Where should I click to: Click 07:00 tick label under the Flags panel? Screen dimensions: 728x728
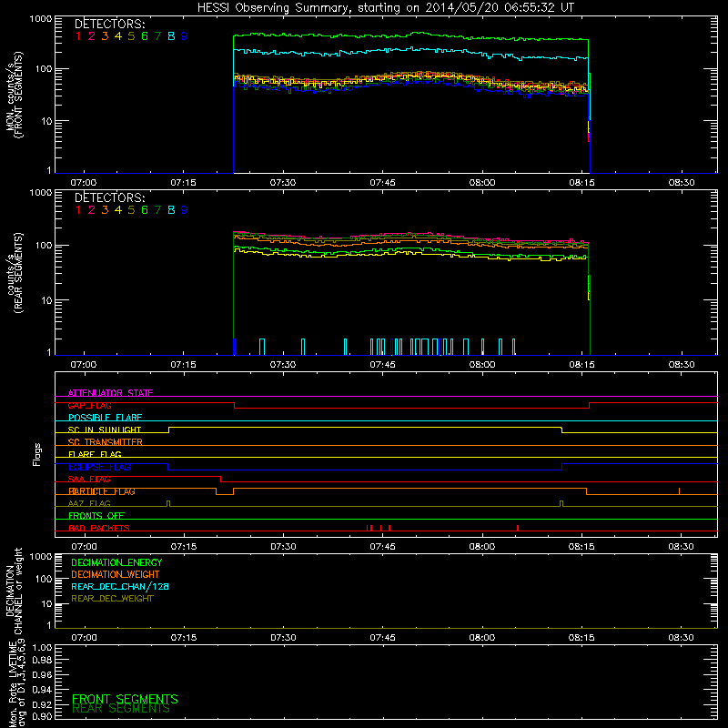(84, 547)
